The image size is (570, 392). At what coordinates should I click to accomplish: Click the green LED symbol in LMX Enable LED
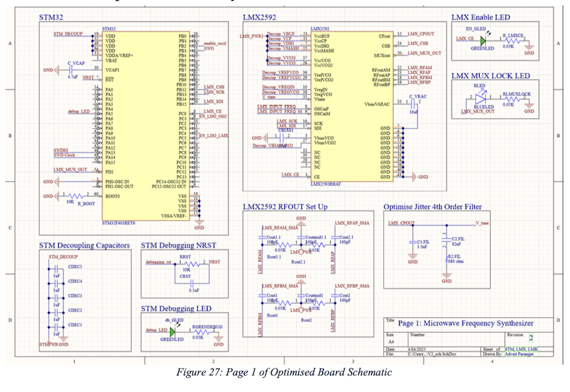click(483, 41)
